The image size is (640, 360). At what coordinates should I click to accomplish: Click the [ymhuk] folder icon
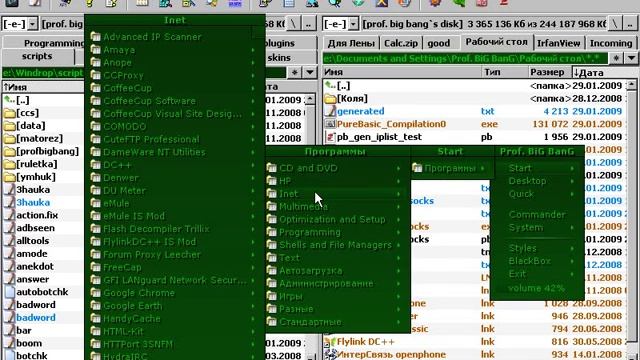[9, 177]
